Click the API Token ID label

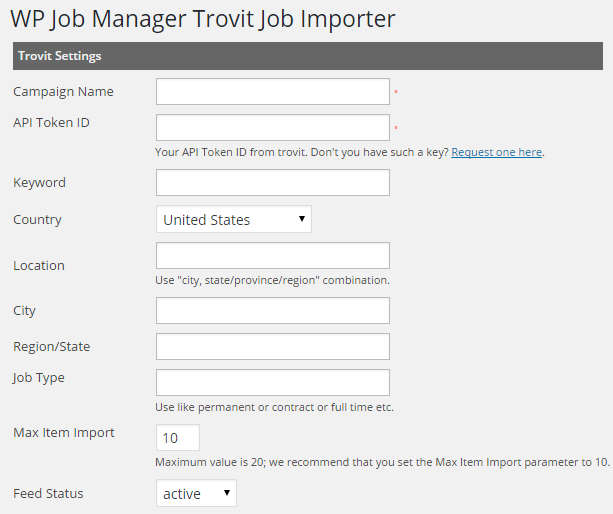58,123
